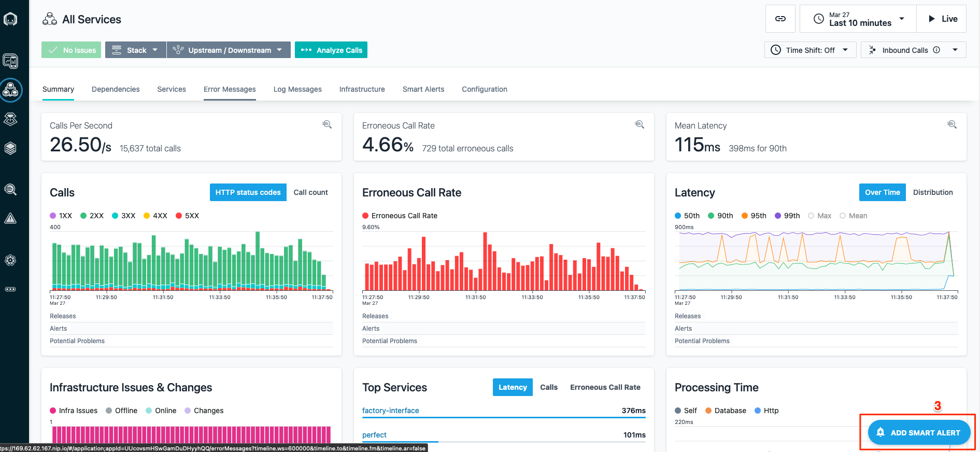This screenshot has height=452, width=980.
Task: Open the platforms stack icon in the sidebar
Action: [x=10, y=119]
